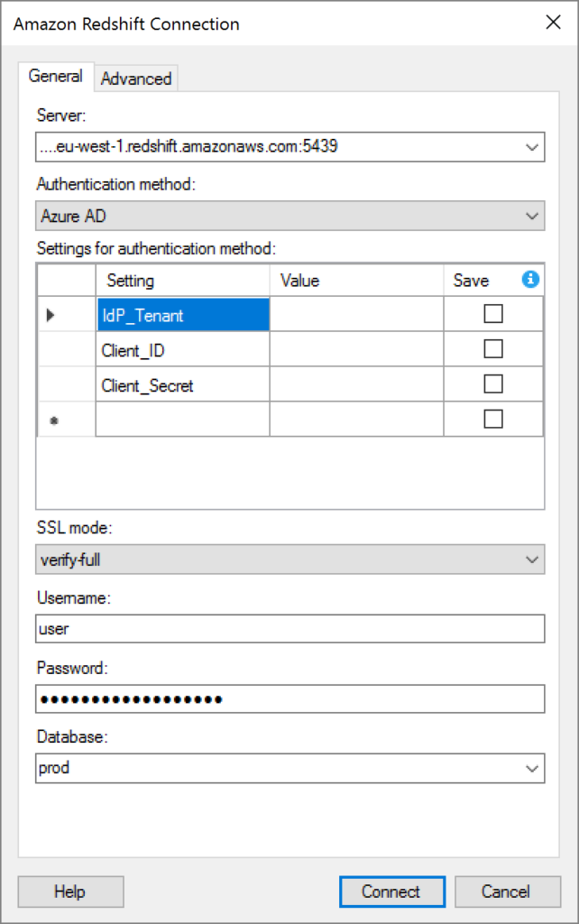Select the Client_Secret setting cell
The image size is (579, 924).
point(182,384)
